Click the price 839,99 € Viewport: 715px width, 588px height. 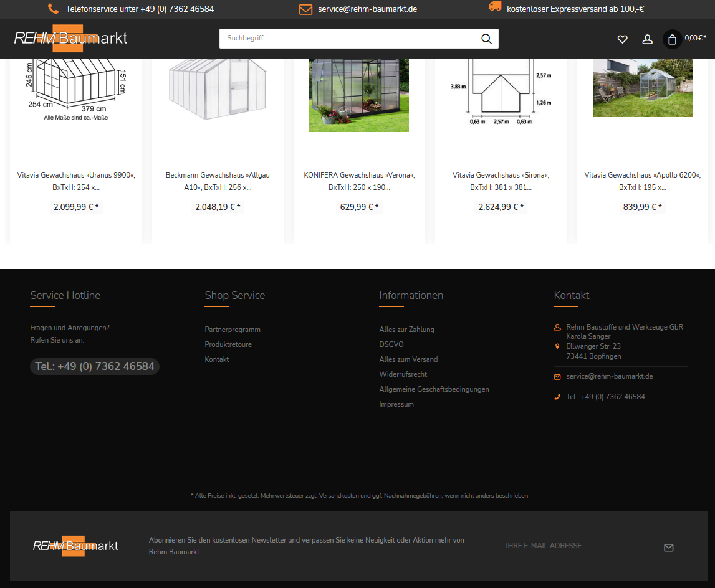pos(643,207)
